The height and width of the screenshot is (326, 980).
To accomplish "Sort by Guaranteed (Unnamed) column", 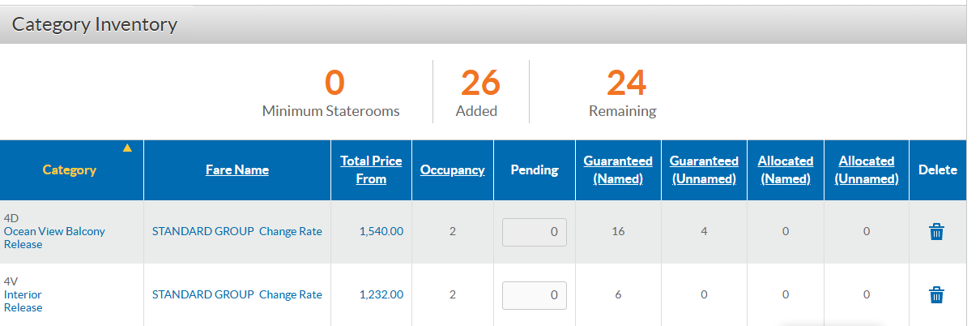I will click(704, 170).
